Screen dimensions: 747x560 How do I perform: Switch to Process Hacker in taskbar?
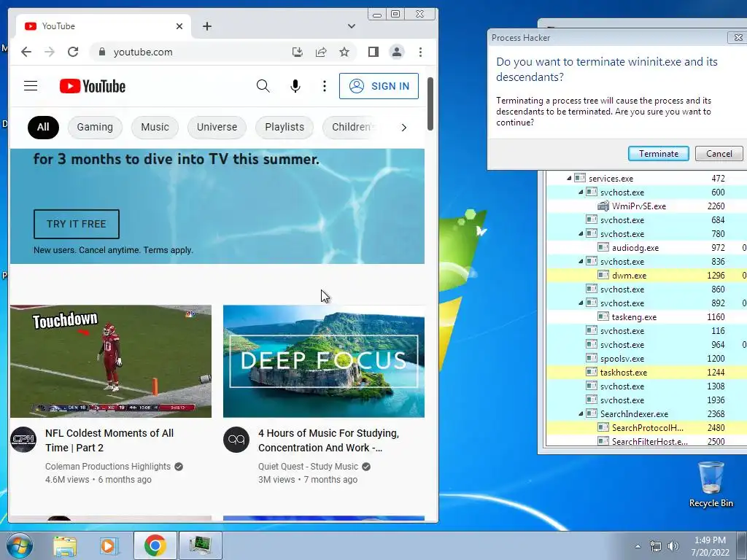[200, 545]
